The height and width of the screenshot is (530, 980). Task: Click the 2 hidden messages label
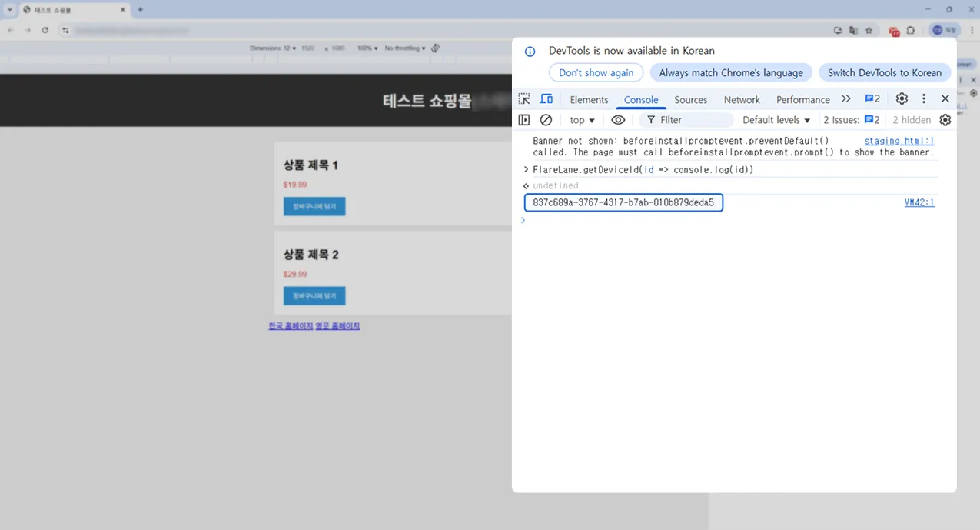[x=912, y=120]
